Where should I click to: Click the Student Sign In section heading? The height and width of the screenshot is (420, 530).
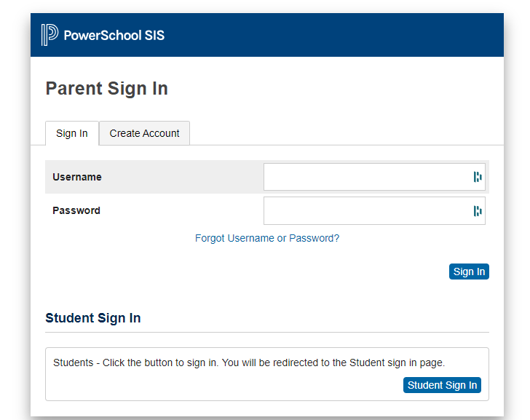pyautogui.click(x=93, y=318)
